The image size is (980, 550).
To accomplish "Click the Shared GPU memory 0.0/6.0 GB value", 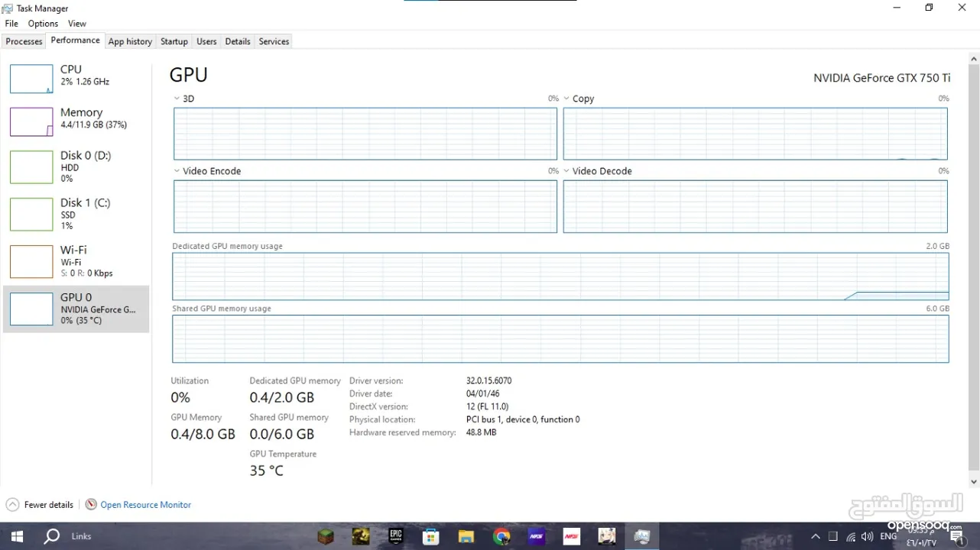I will click(282, 434).
